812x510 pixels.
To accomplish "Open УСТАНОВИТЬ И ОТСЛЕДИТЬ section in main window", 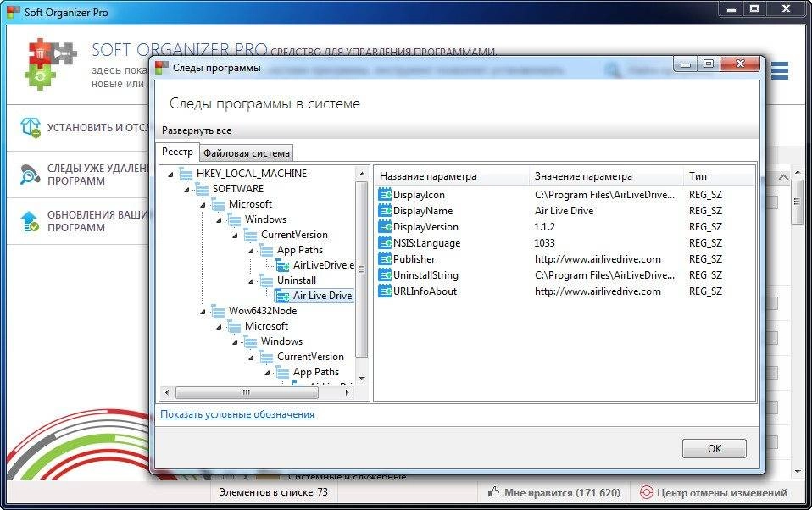I will [78, 127].
